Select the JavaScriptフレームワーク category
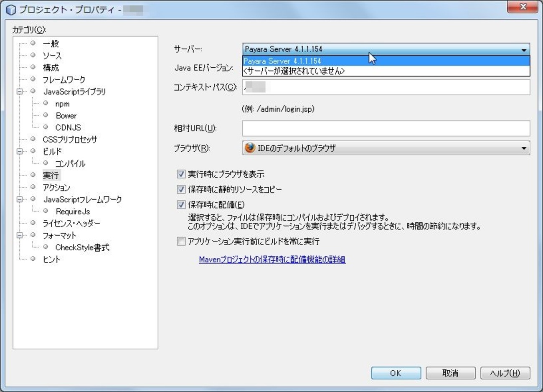The image size is (543, 392). click(82, 199)
